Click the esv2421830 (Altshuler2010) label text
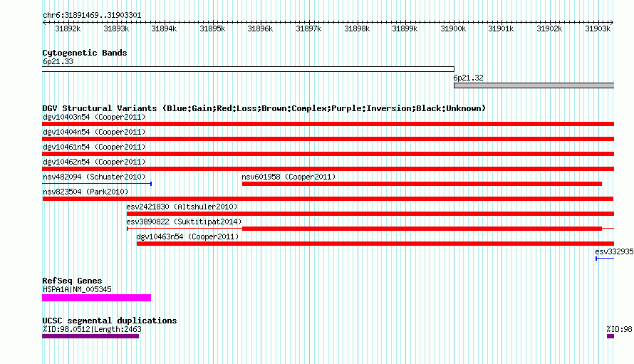Viewport: 634px width, 364px height. click(182, 207)
